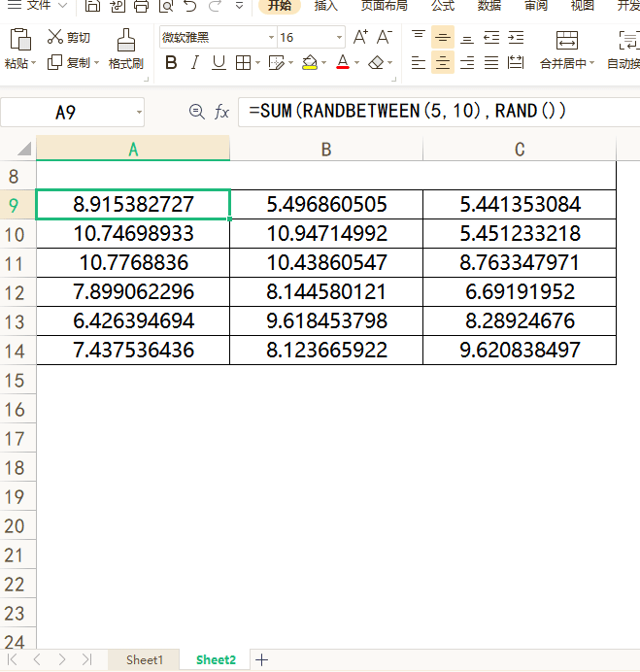Toggle Italic formatting
640x672 pixels.
click(195, 63)
